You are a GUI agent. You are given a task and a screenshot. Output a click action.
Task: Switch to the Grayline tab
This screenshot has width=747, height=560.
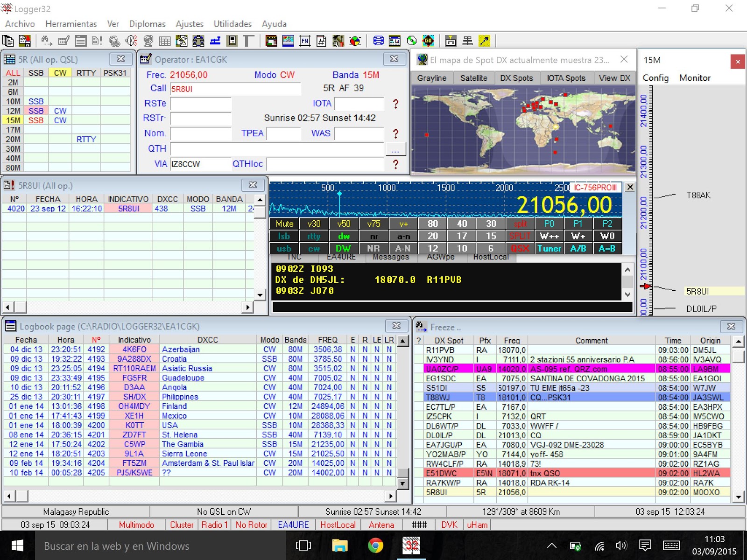[431, 78]
